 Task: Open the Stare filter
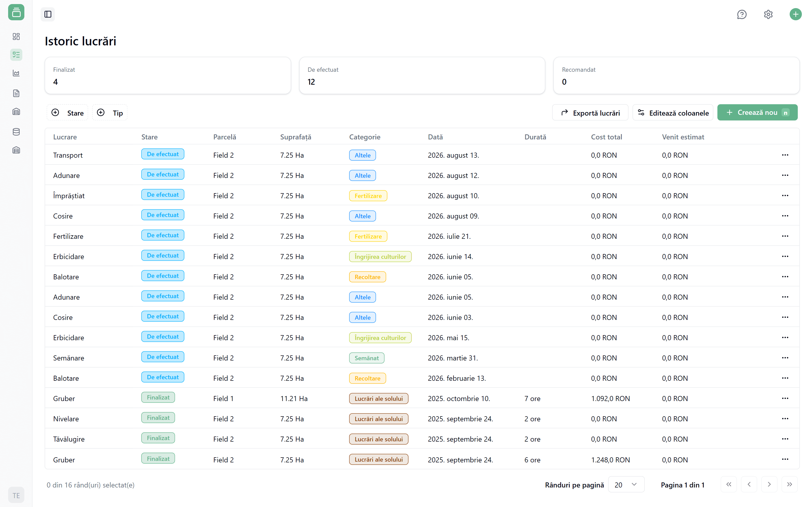tap(67, 113)
